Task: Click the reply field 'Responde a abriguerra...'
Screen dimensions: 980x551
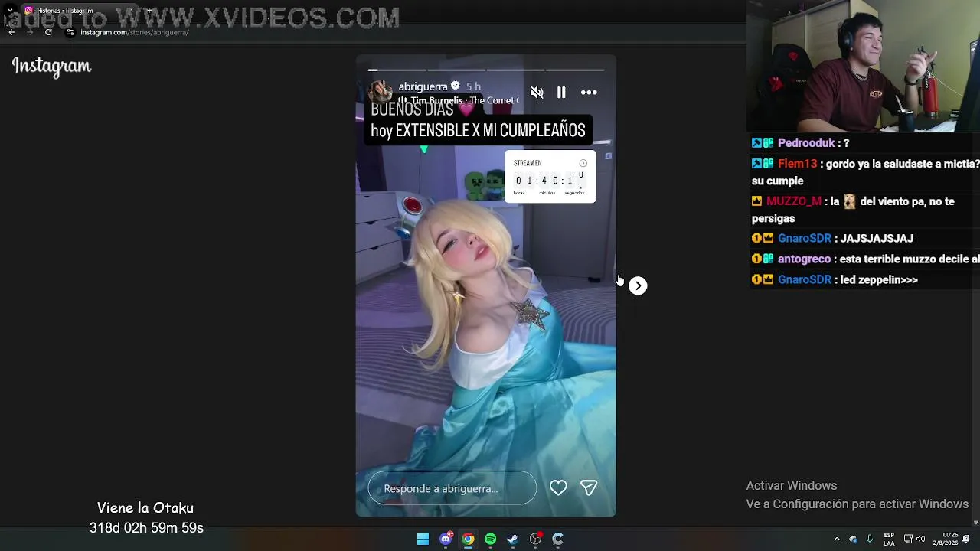Action: pyautogui.click(x=452, y=488)
